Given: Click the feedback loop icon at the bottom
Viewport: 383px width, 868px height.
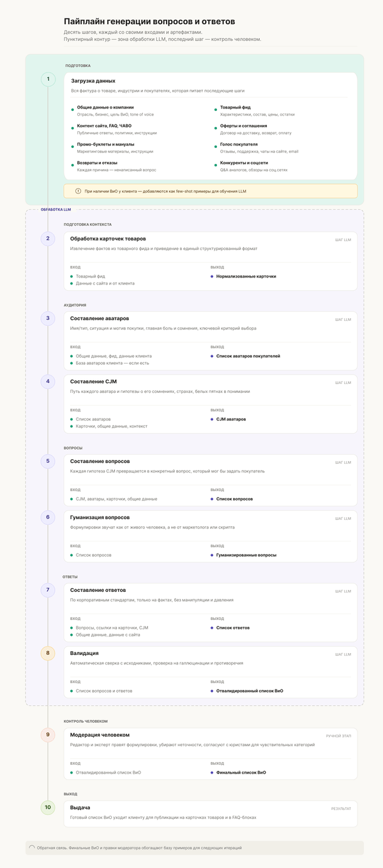Looking at the screenshot, I should pyautogui.click(x=32, y=848).
